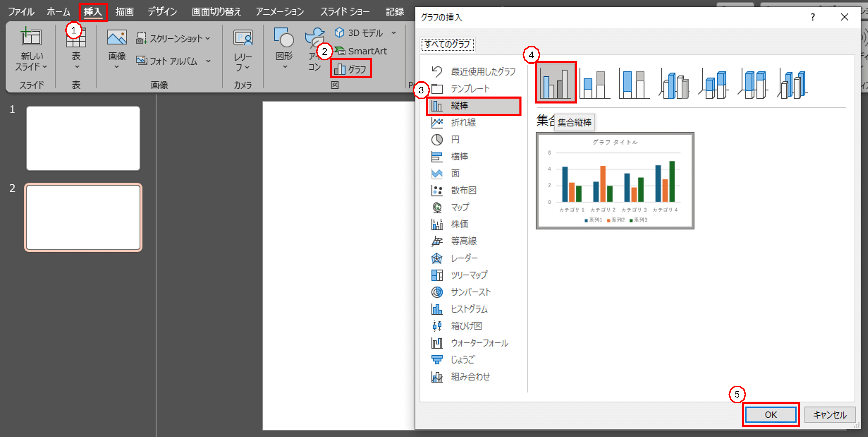This screenshot has height=437, width=868.
Task: Switch to the Design (デザイン) tab
Action: tap(162, 11)
